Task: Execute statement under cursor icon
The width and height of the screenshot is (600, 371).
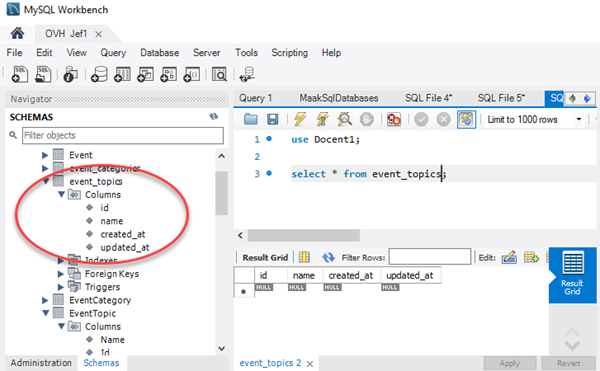Action: [322, 119]
